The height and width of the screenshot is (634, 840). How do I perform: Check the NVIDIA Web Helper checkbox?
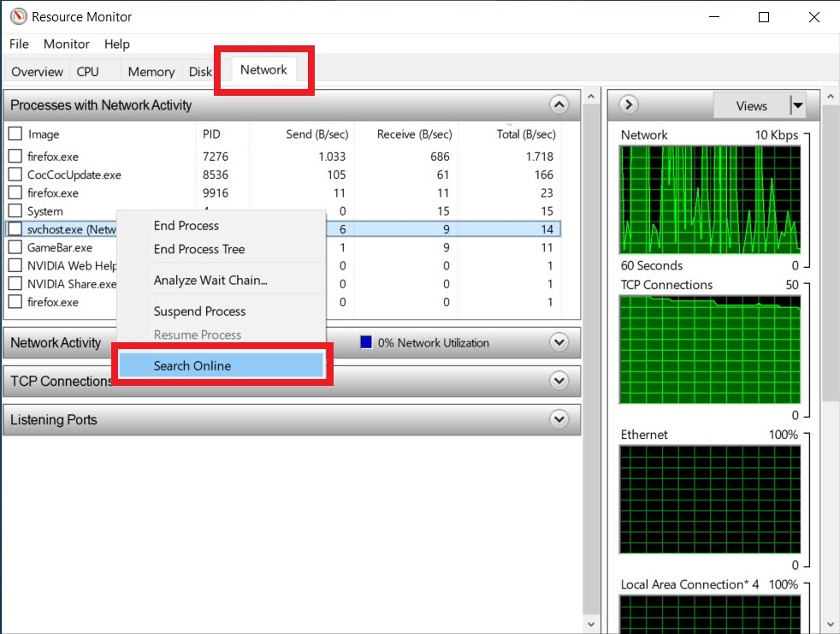tap(15, 265)
